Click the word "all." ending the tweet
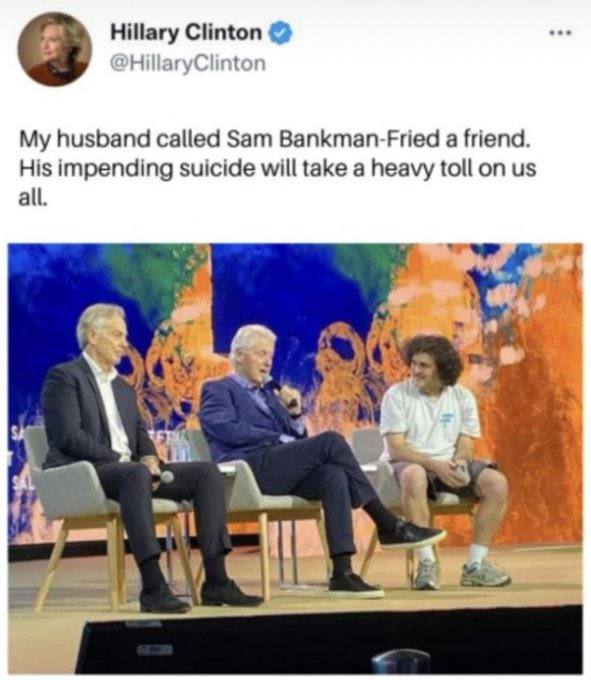The image size is (591, 680). [31, 197]
